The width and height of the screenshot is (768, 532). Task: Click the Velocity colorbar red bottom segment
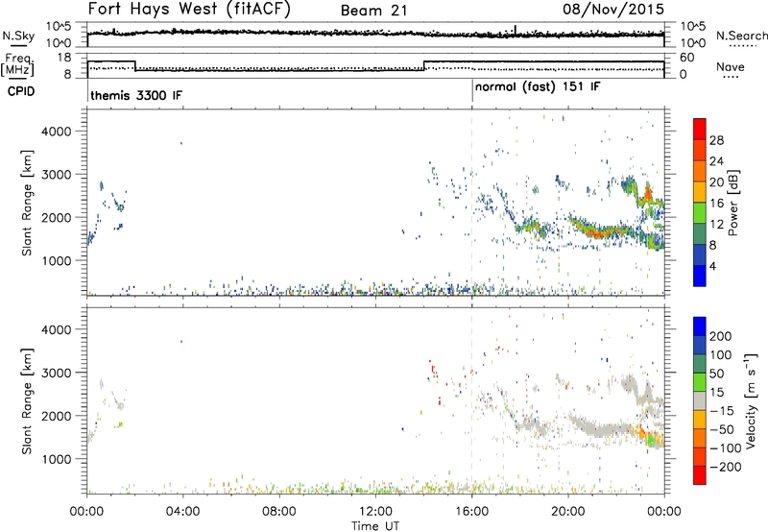[x=700, y=475]
